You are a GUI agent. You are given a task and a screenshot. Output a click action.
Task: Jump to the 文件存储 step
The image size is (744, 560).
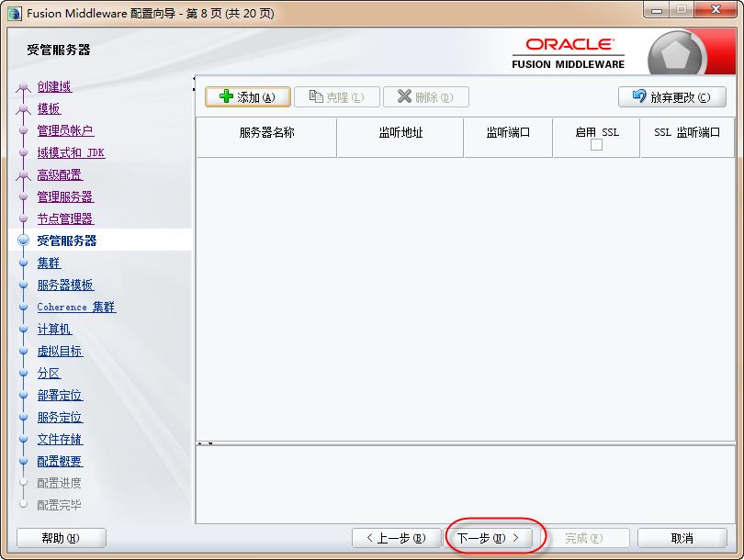[x=60, y=439]
